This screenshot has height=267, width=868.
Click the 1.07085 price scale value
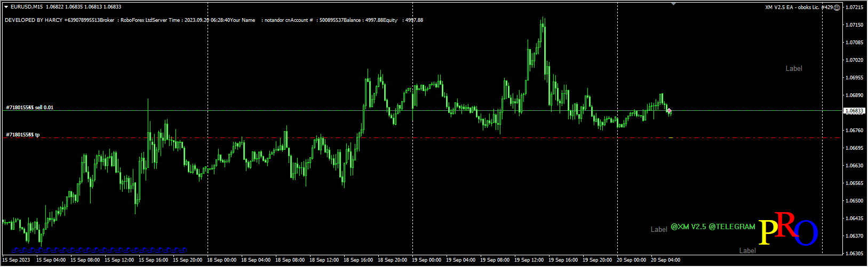point(855,43)
